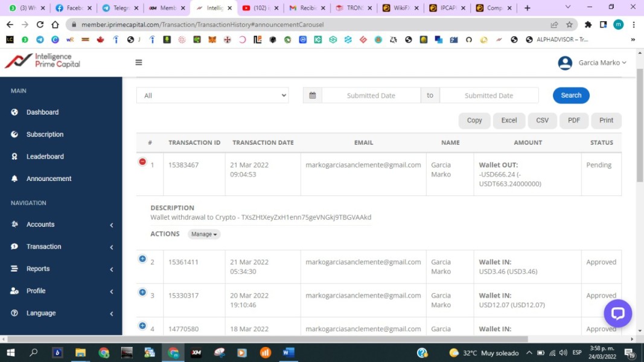Screen dimensions: 644x362
Task: Open browser home page
Action: 55,25
